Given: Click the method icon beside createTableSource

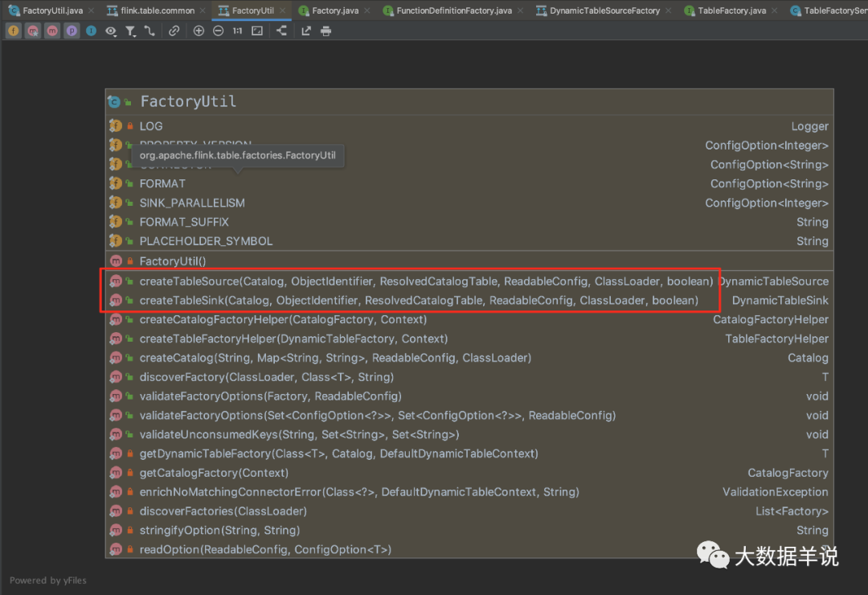Looking at the screenshot, I should (x=115, y=281).
